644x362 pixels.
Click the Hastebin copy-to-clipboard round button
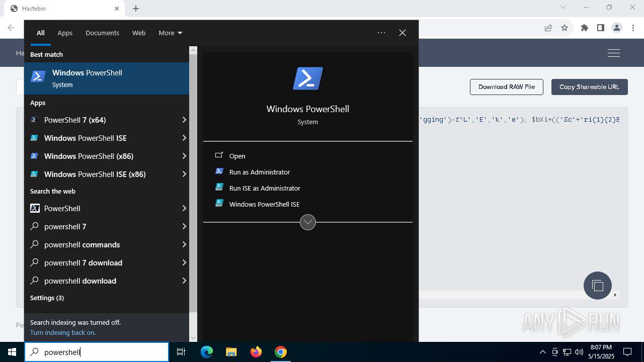point(598,286)
